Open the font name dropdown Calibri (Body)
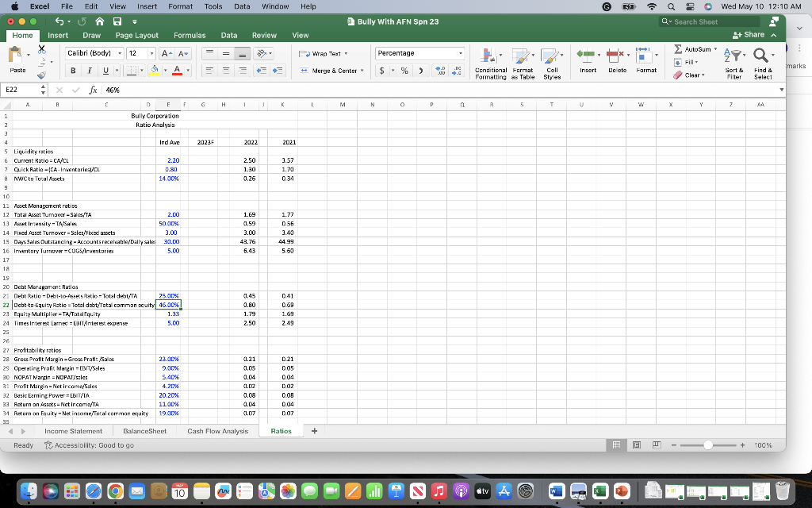 [120, 53]
